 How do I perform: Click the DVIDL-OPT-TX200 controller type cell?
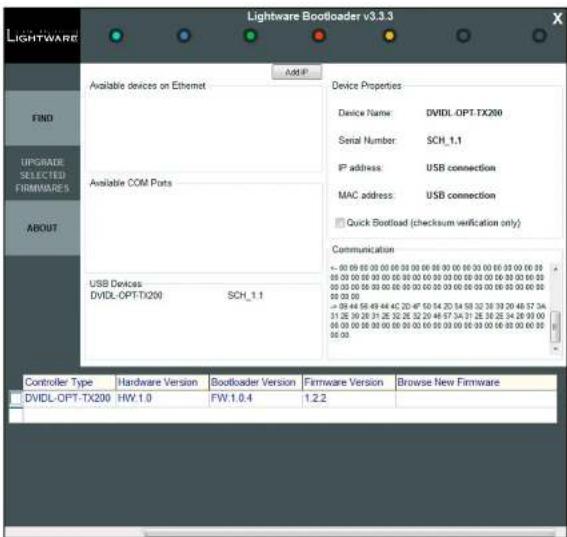click(69, 399)
